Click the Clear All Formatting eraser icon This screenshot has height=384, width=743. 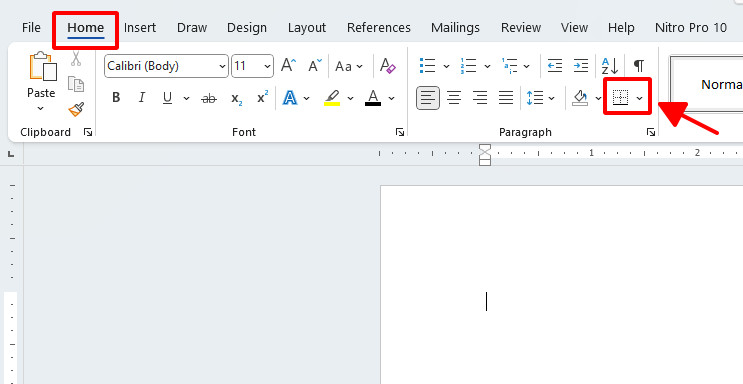(x=388, y=65)
